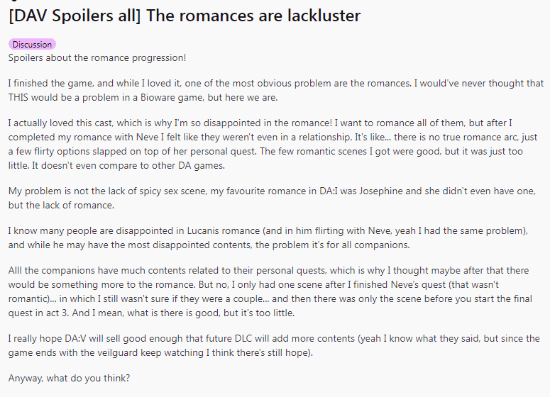Click the paragraph starting 'Alll the companions'

pyautogui.click(x=270, y=292)
